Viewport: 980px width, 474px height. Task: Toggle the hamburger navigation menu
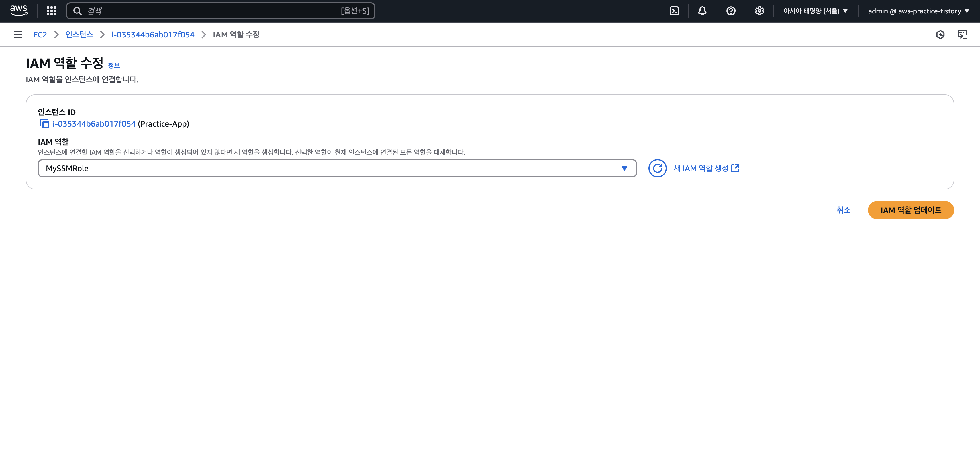point(17,35)
